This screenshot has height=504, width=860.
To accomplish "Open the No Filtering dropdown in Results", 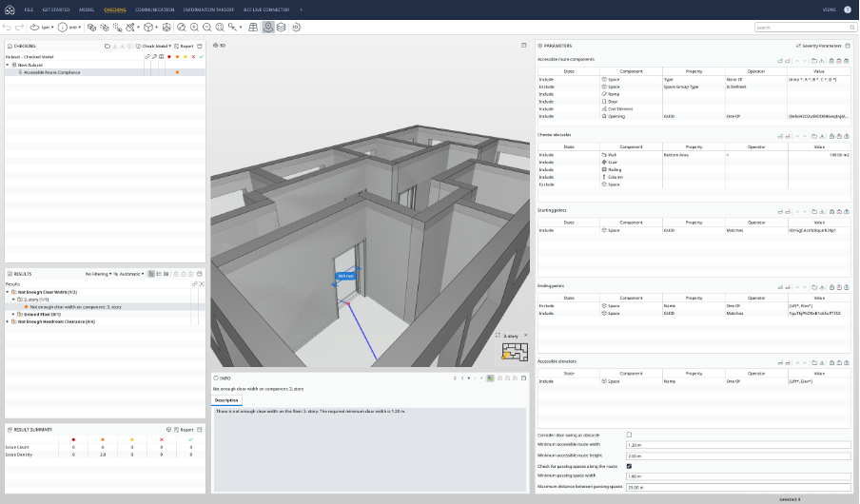I will point(99,273).
